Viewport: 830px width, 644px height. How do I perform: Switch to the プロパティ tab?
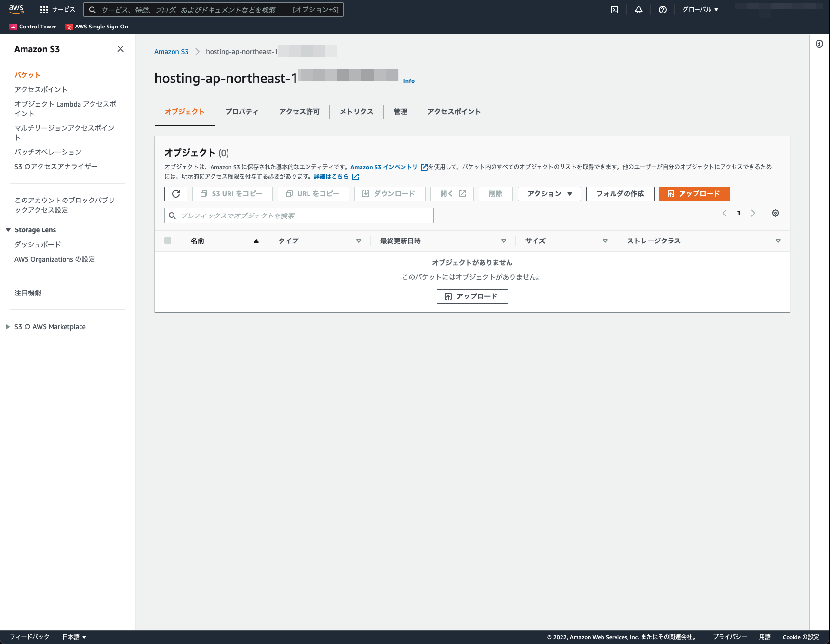click(242, 112)
